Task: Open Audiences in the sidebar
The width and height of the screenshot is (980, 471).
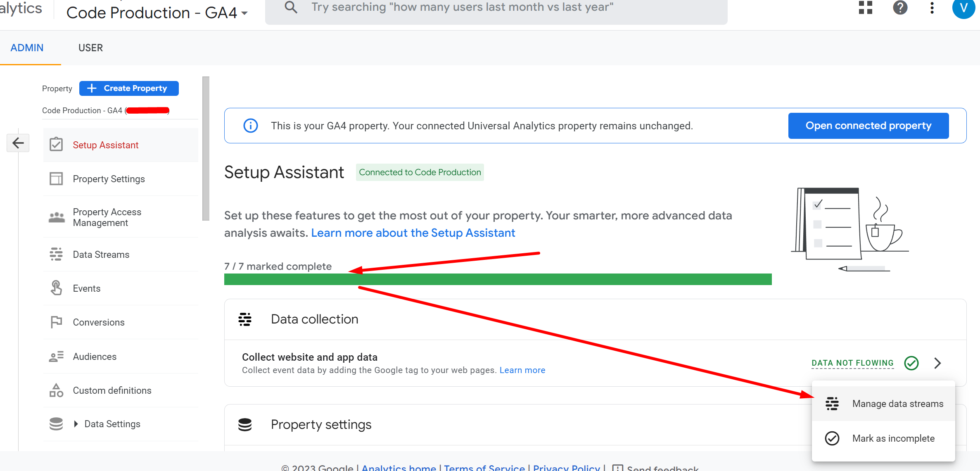Action: point(121,357)
